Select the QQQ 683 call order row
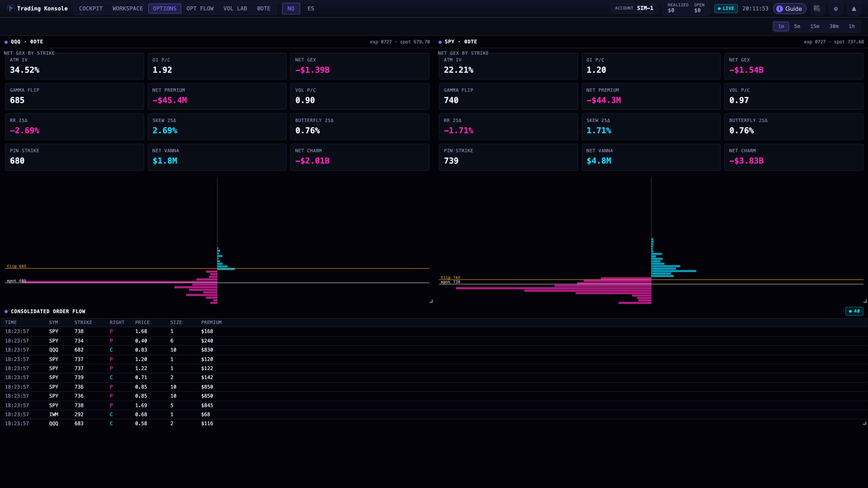Image resolution: width=868 pixels, height=488 pixels. (x=434, y=423)
